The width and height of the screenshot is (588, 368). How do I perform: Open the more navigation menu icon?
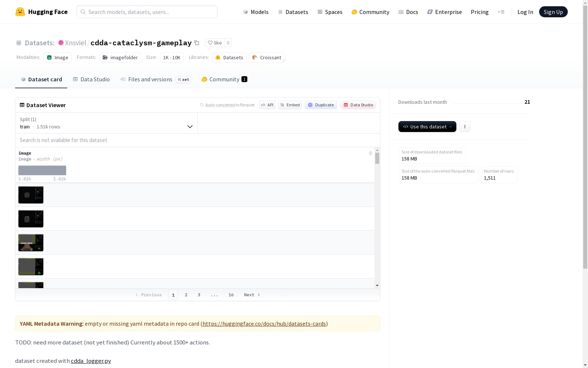coord(501,12)
